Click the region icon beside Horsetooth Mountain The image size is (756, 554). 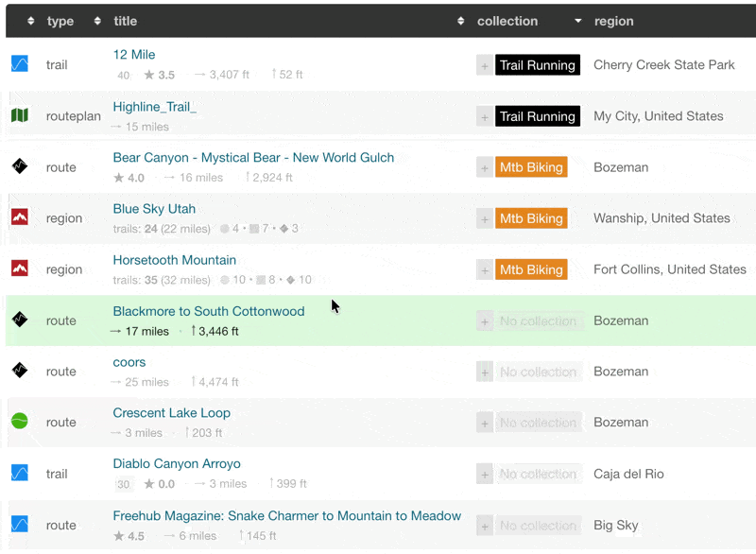coord(20,268)
